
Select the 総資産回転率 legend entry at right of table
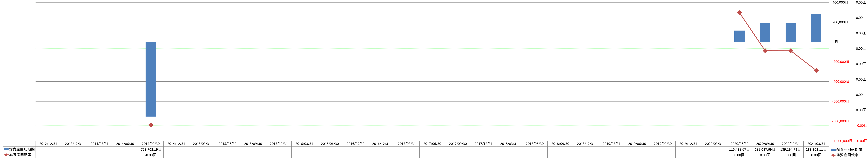(x=844, y=155)
